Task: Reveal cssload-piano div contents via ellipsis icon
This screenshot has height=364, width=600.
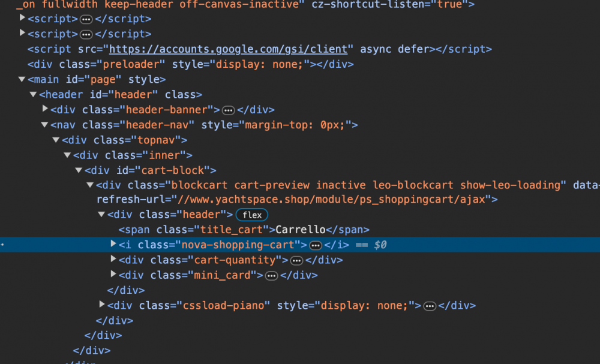Action: (429, 305)
